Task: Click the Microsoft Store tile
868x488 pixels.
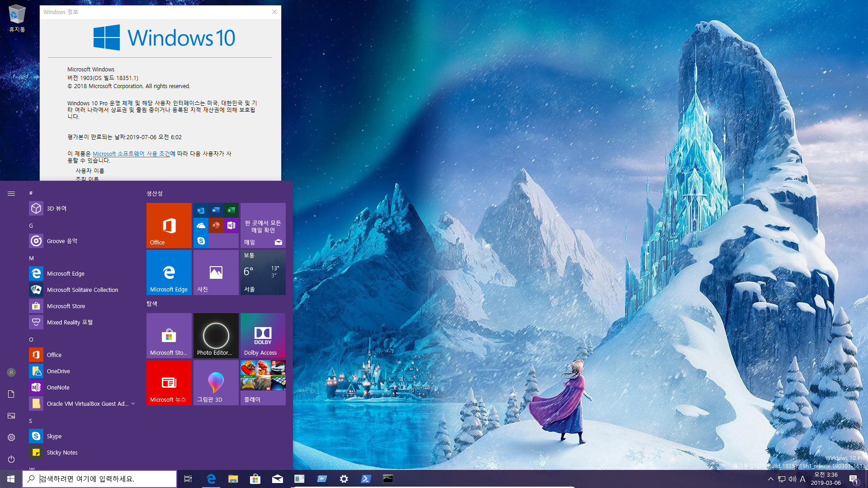Action: click(x=169, y=336)
